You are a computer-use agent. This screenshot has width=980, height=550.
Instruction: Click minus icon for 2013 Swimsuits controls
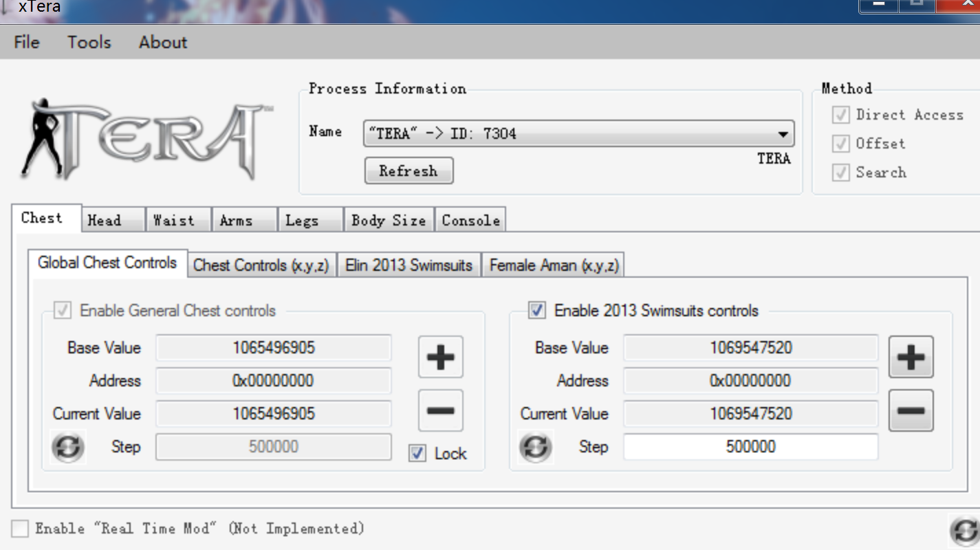tap(911, 410)
